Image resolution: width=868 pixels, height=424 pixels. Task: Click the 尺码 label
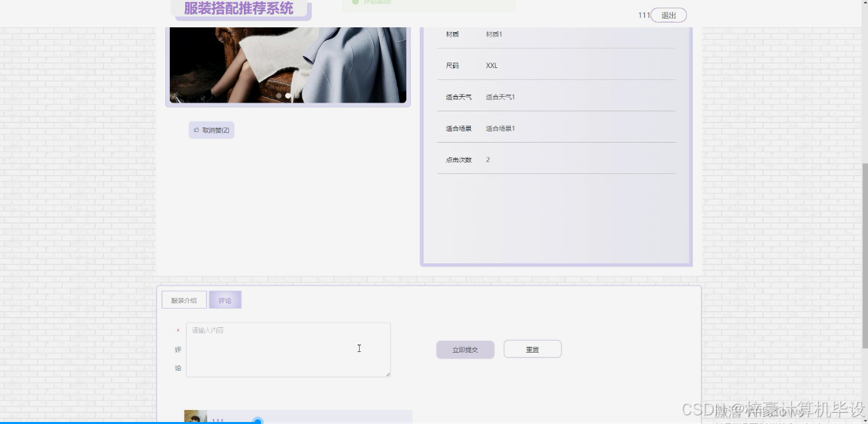click(x=452, y=65)
